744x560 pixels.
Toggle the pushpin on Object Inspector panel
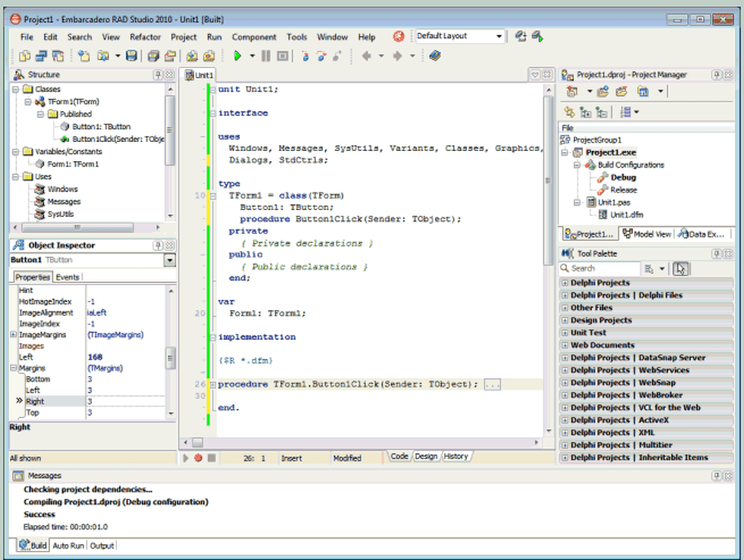pos(158,245)
